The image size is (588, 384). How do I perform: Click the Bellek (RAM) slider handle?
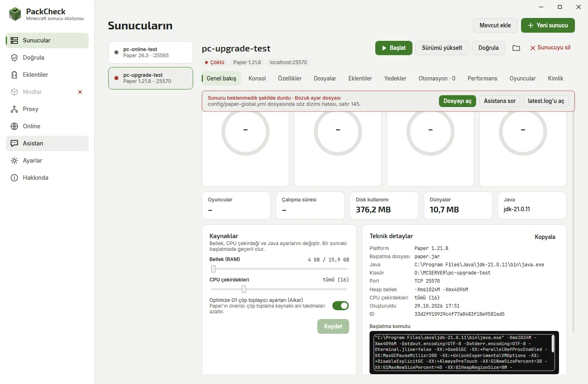pos(213,269)
